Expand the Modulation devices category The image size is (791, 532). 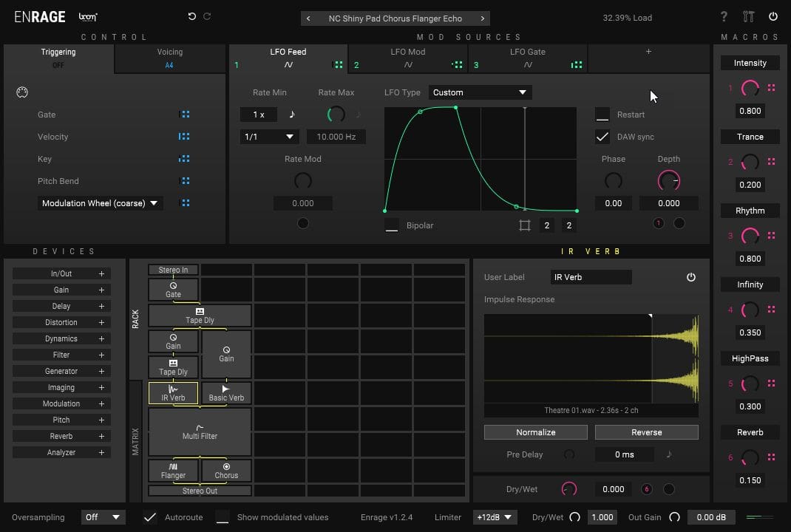click(61, 404)
